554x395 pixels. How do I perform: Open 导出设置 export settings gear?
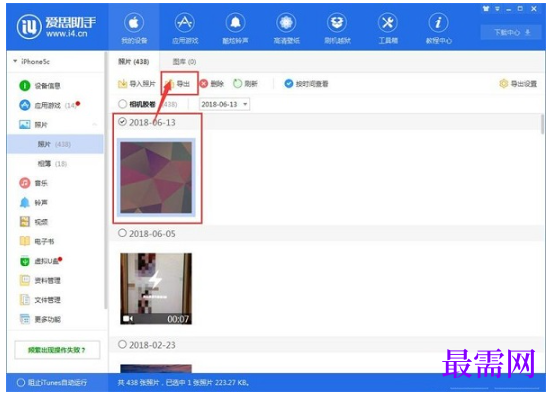[x=518, y=84]
